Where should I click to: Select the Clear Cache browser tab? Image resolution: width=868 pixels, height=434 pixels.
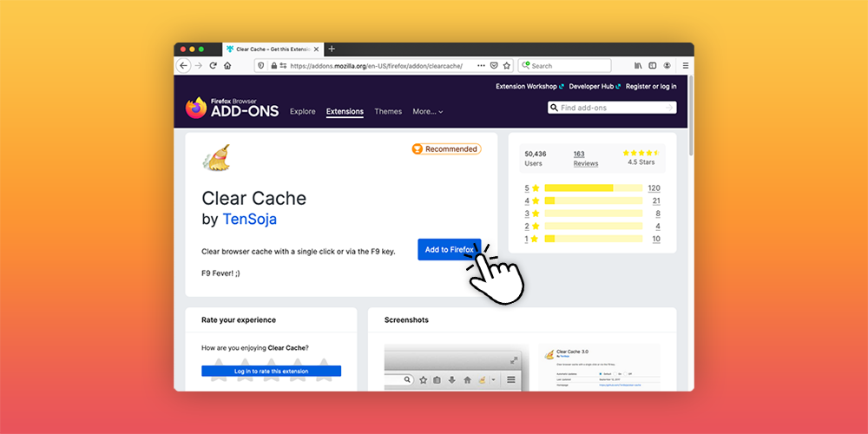273,49
